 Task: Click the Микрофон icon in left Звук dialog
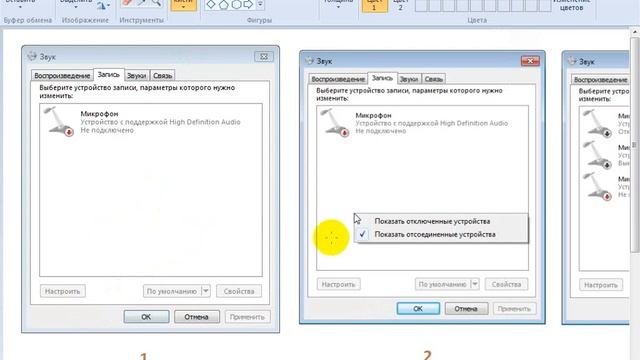[59, 122]
